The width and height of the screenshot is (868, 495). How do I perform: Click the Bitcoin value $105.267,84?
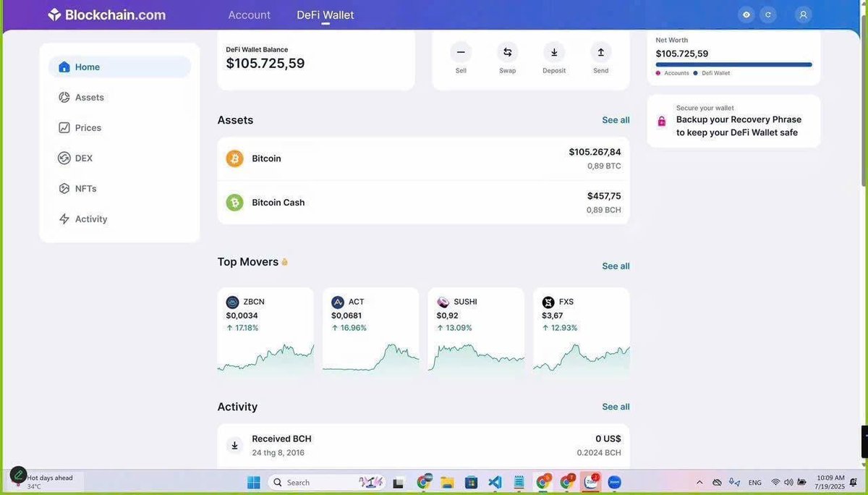[595, 152]
